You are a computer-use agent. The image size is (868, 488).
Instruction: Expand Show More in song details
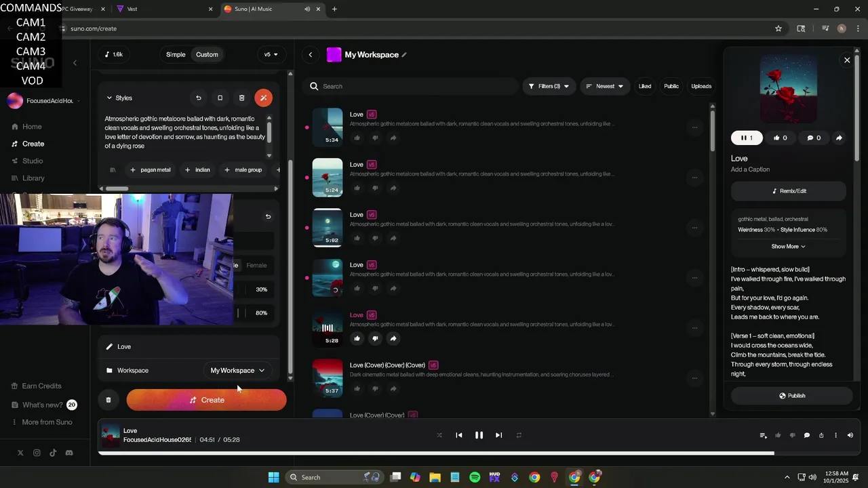pyautogui.click(x=788, y=247)
